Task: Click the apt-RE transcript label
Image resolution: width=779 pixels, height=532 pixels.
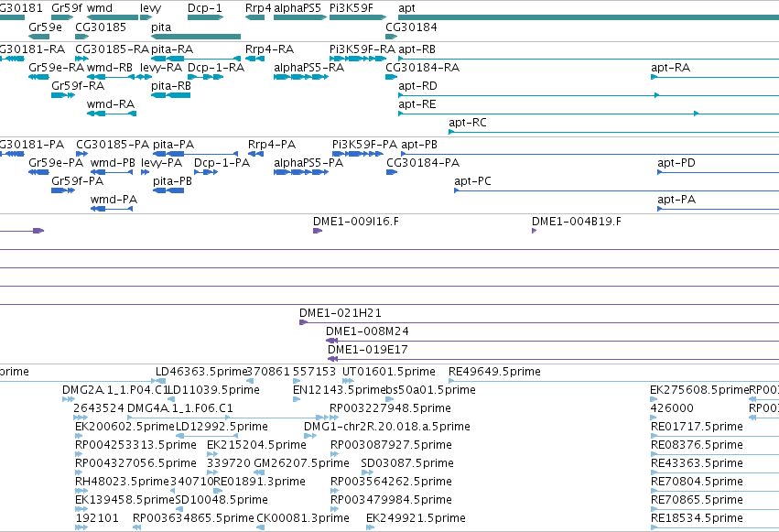Action: [x=417, y=103]
